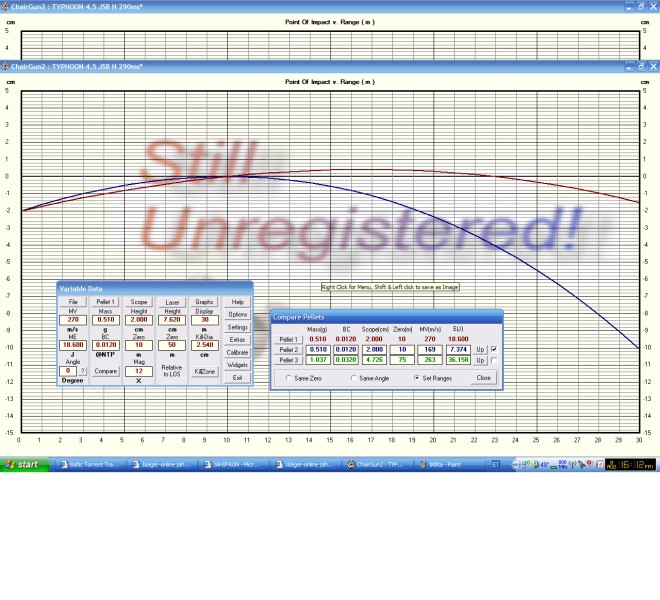Open the File menu button
This screenshot has height=600, width=660.
[x=73, y=301]
